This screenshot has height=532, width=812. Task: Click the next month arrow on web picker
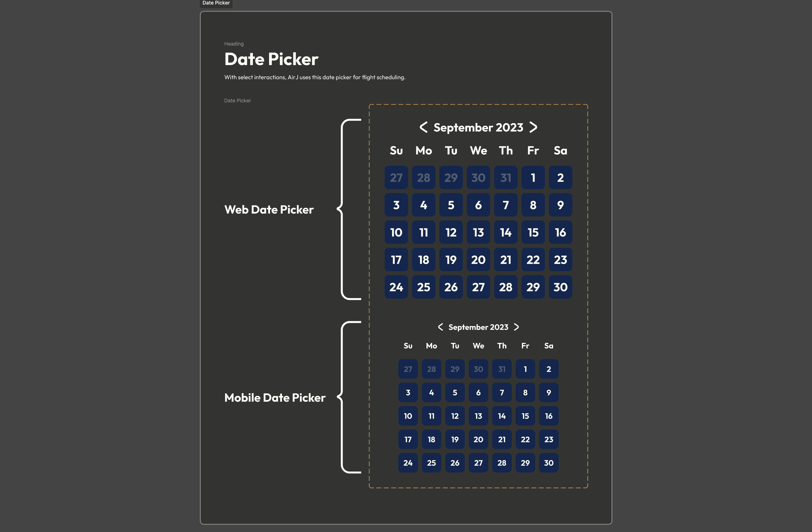pyautogui.click(x=532, y=127)
